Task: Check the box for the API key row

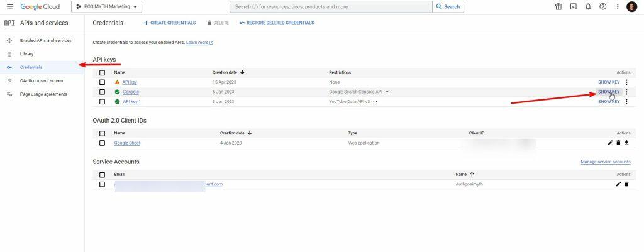Action: pyautogui.click(x=103, y=82)
